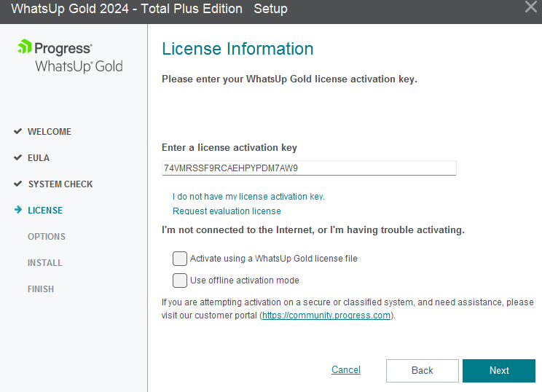Click the checkmark icon beside SYSTEM CHECK

pyautogui.click(x=17, y=184)
